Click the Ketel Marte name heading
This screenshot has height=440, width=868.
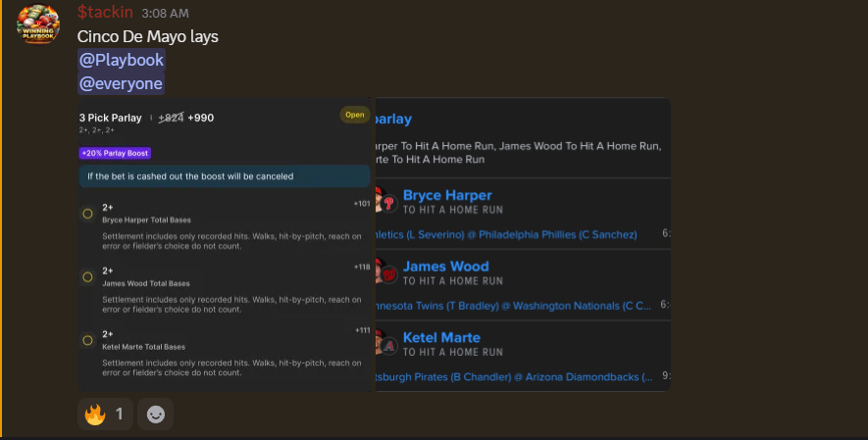coord(441,338)
